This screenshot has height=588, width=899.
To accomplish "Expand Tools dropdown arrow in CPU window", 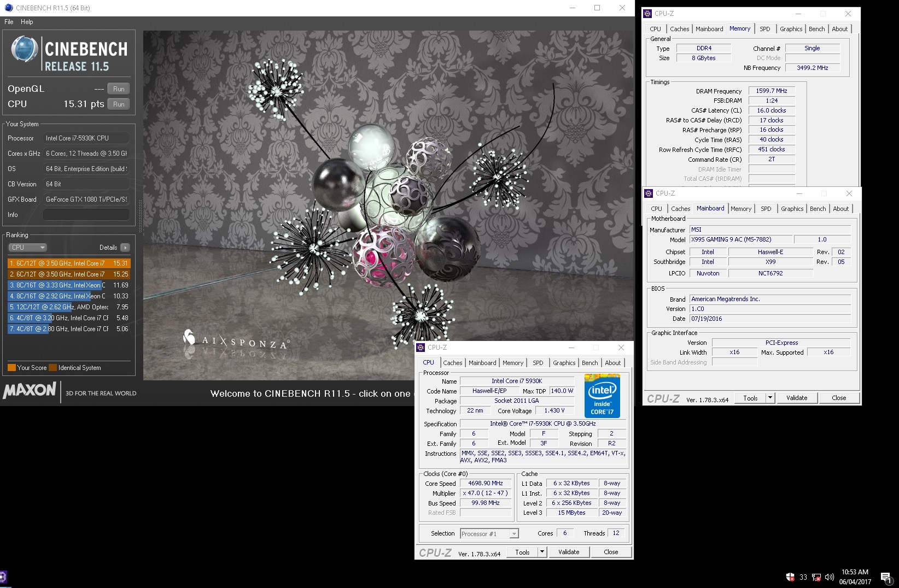I will pos(542,552).
